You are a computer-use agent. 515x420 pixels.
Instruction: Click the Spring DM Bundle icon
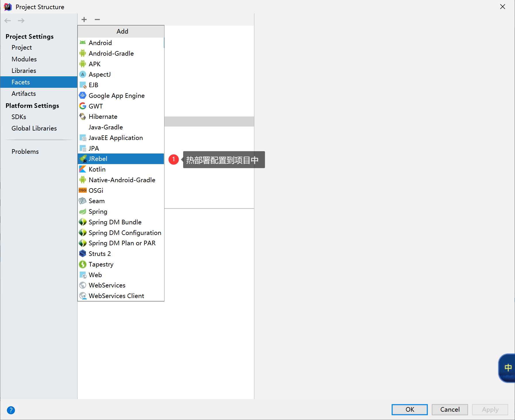coord(83,222)
